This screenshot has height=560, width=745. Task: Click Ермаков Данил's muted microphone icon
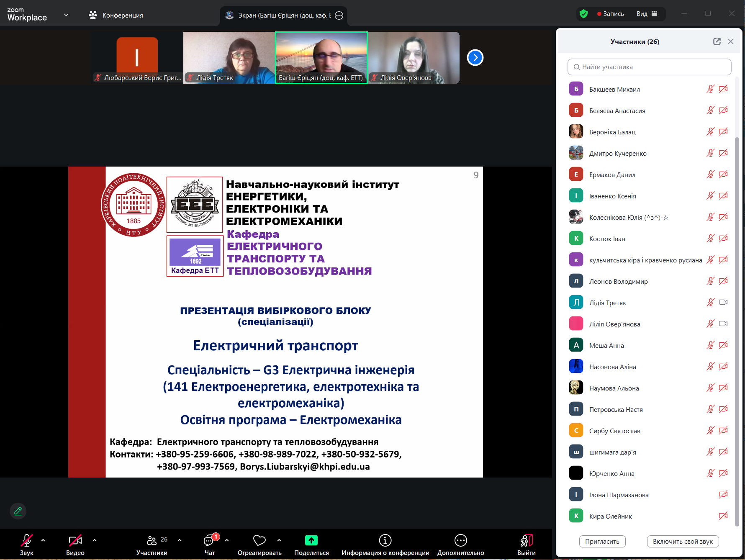point(710,175)
